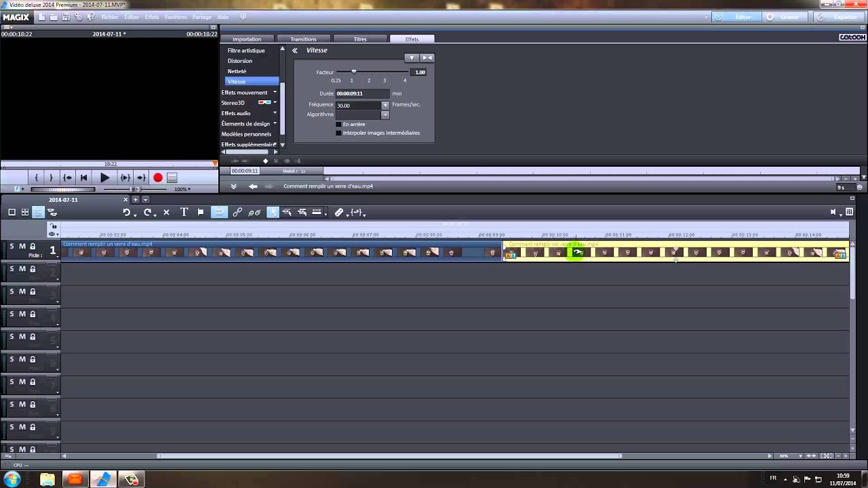Image resolution: width=868 pixels, height=488 pixels.
Task: Switch to the Importation tab
Action: 247,39
